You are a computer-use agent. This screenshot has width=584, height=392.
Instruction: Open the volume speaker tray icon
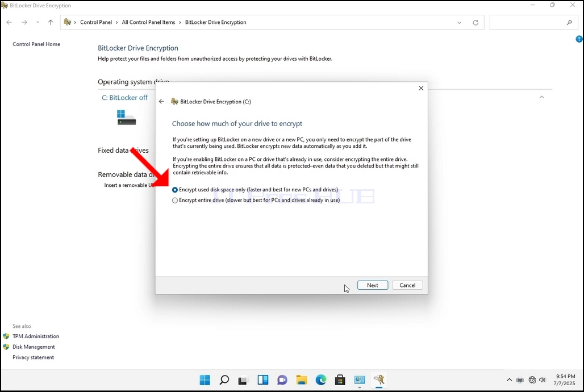[543, 380]
